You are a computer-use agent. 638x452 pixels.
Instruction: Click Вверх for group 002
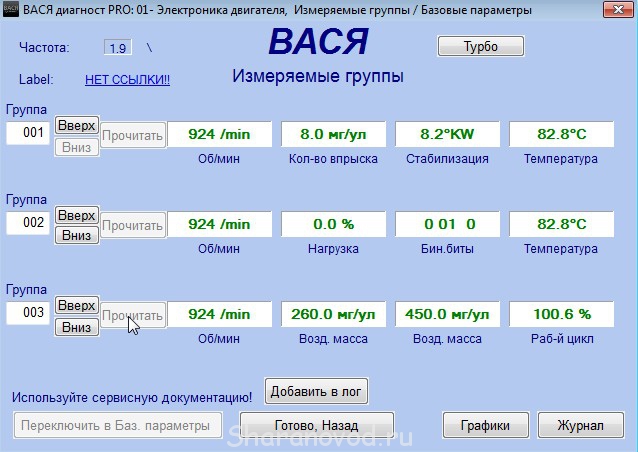[x=77, y=216]
